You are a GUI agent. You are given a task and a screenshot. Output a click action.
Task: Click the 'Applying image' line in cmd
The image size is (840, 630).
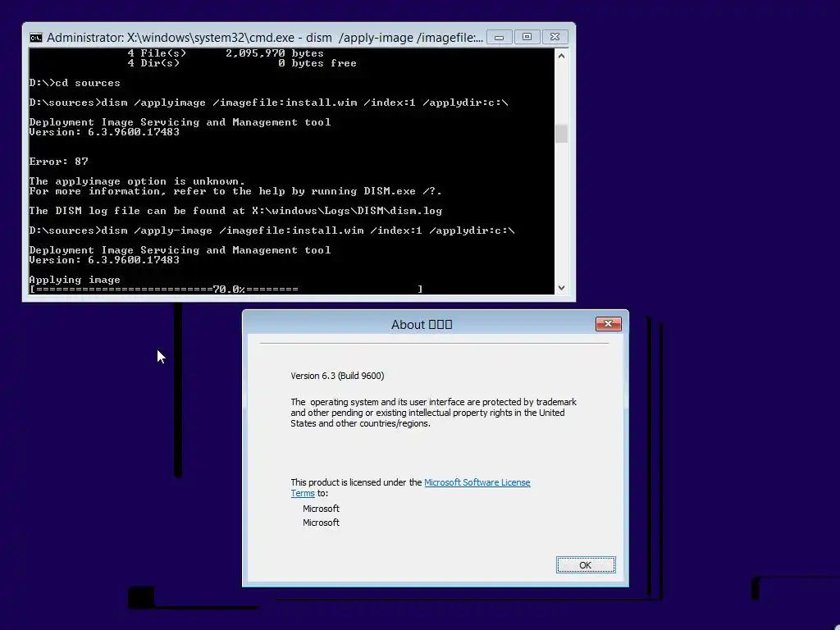[x=75, y=280]
